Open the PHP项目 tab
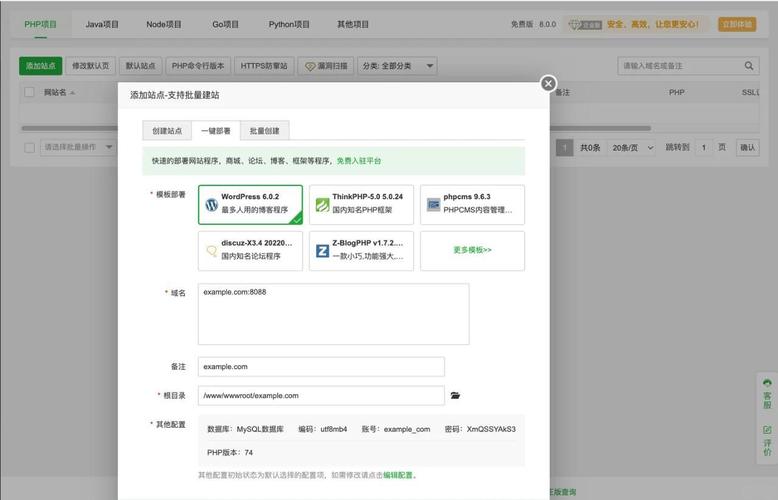The width and height of the screenshot is (778, 500). (41, 24)
